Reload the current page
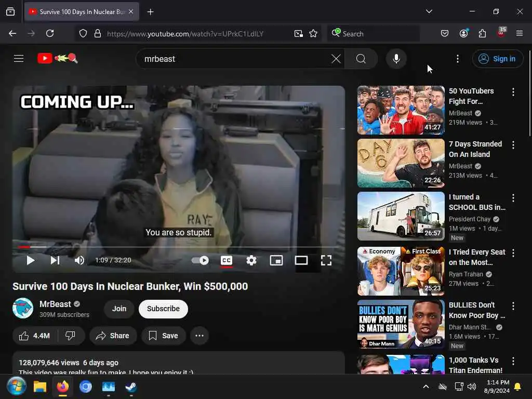 pyautogui.click(x=50, y=33)
